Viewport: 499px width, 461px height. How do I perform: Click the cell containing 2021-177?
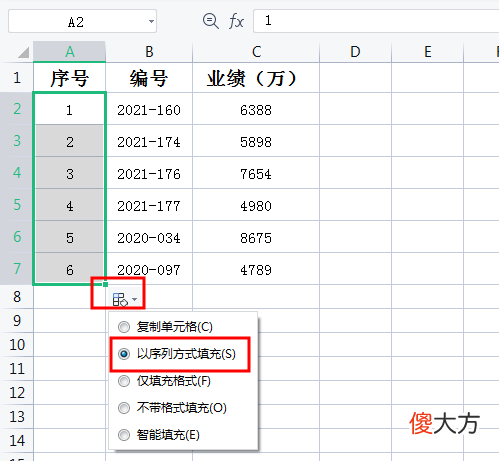point(149,206)
